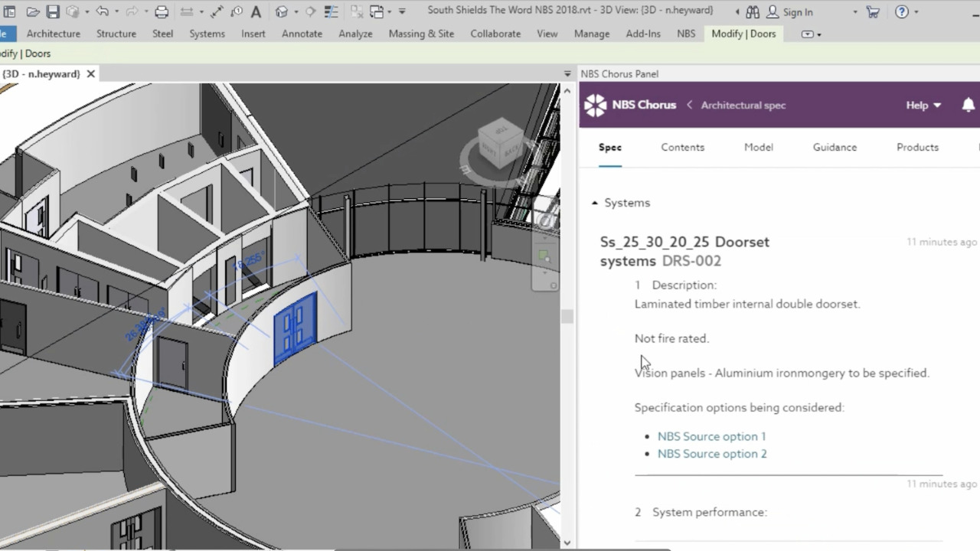Open the NBS Source option 1 link
980x551 pixels.
pos(711,436)
